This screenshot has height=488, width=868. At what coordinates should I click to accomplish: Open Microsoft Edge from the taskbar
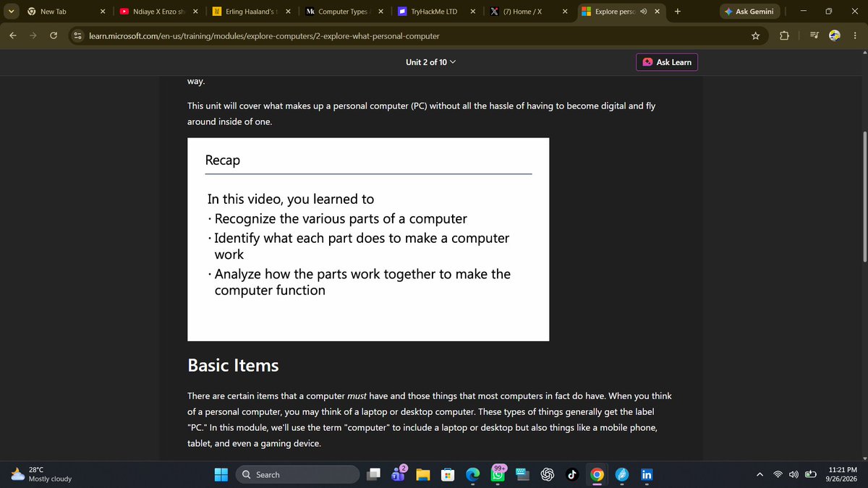tap(473, 474)
